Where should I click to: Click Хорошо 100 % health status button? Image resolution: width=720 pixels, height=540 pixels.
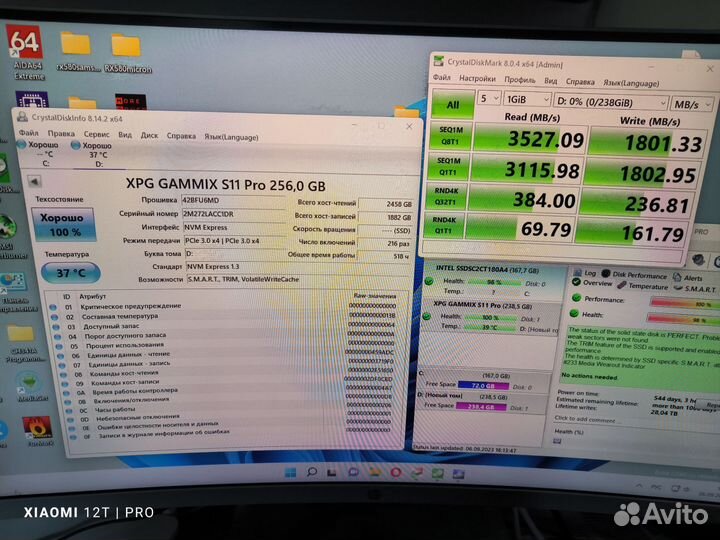tap(63, 225)
